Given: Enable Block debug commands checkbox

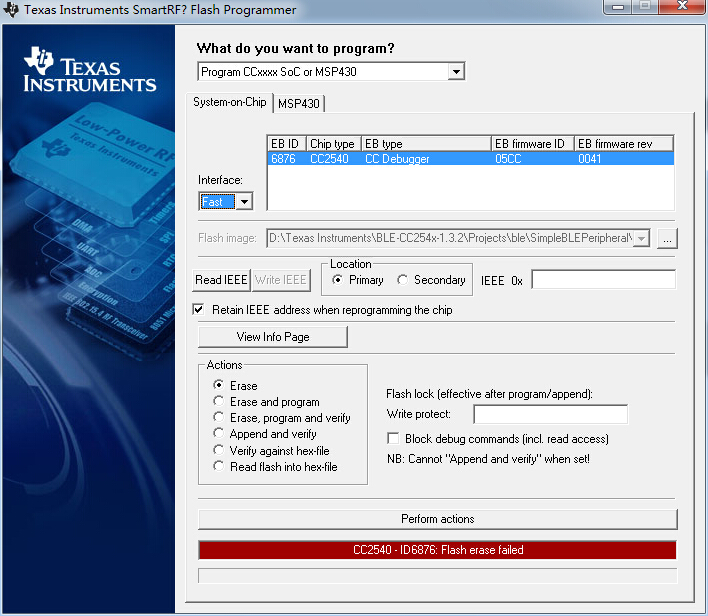Looking at the screenshot, I should point(393,439).
